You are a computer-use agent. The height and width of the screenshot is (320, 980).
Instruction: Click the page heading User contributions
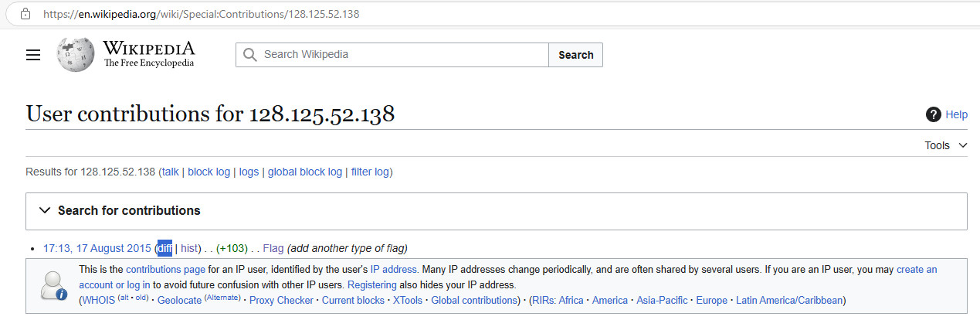pyautogui.click(x=210, y=114)
